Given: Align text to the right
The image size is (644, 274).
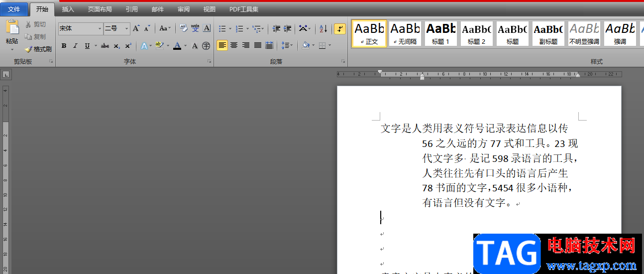Looking at the screenshot, I should click(246, 45).
